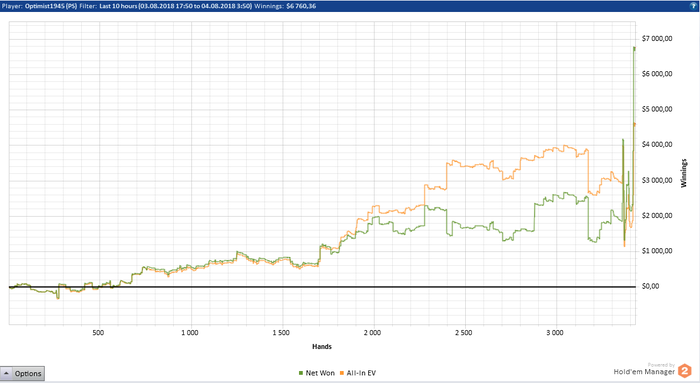The width and height of the screenshot is (700, 383).
Task: Click the '$3 000,00' axis label
Action: point(657,180)
